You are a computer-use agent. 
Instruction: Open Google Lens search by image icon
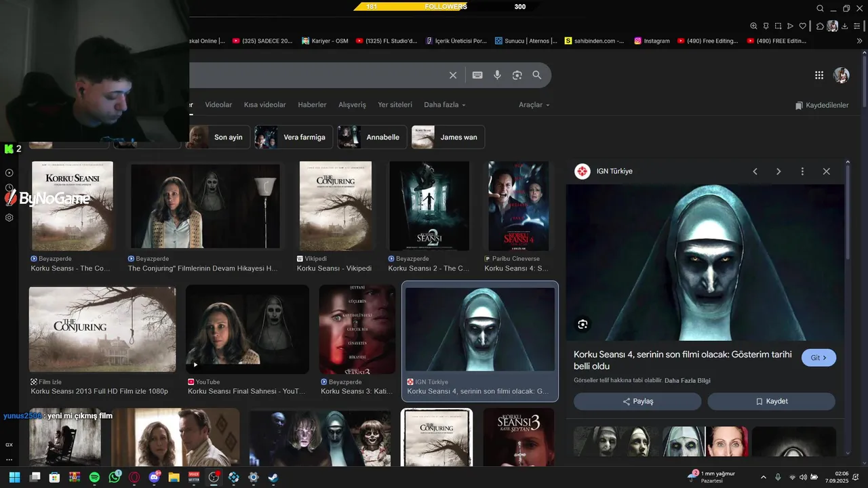[517, 75]
